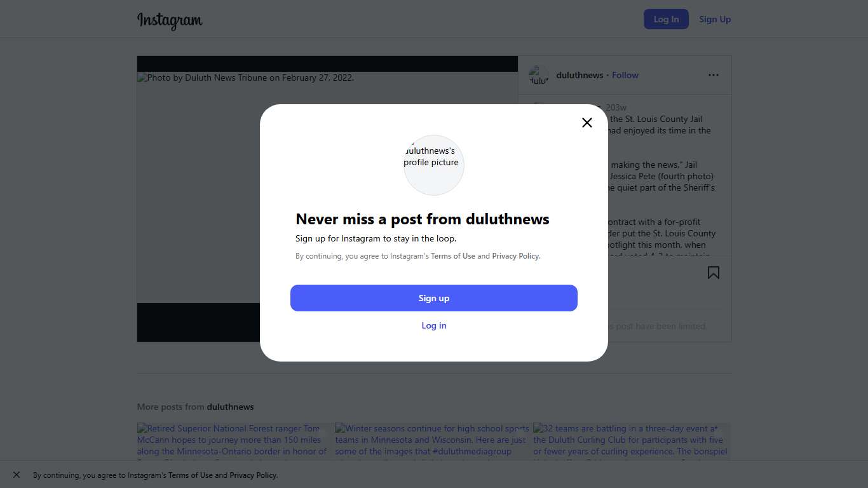Viewport: 868px width, 488px height.
Task: Click duluthnews avatar in post header
Action: click(538, 75)
